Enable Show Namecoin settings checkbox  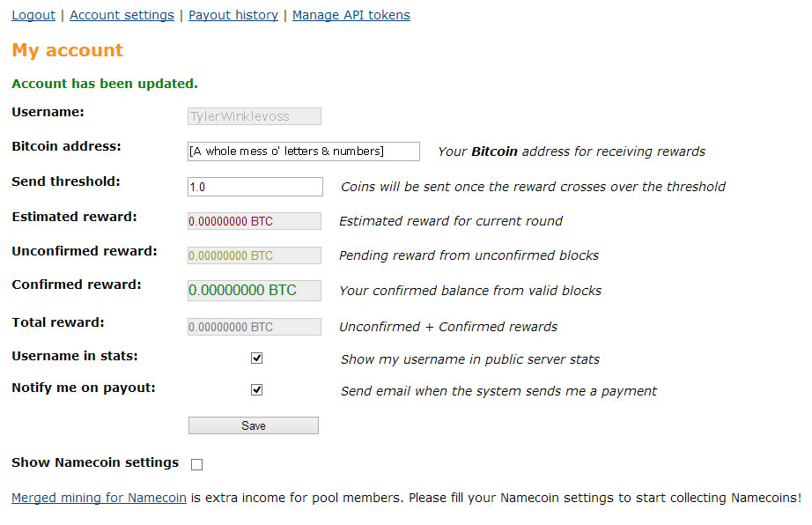tap(196, 464)
